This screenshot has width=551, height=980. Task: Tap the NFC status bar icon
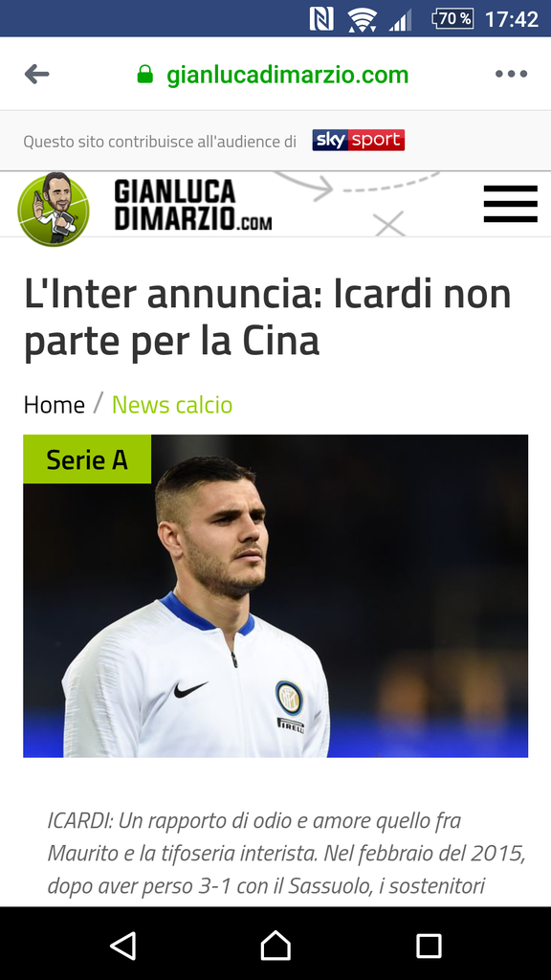click(321, 19)
